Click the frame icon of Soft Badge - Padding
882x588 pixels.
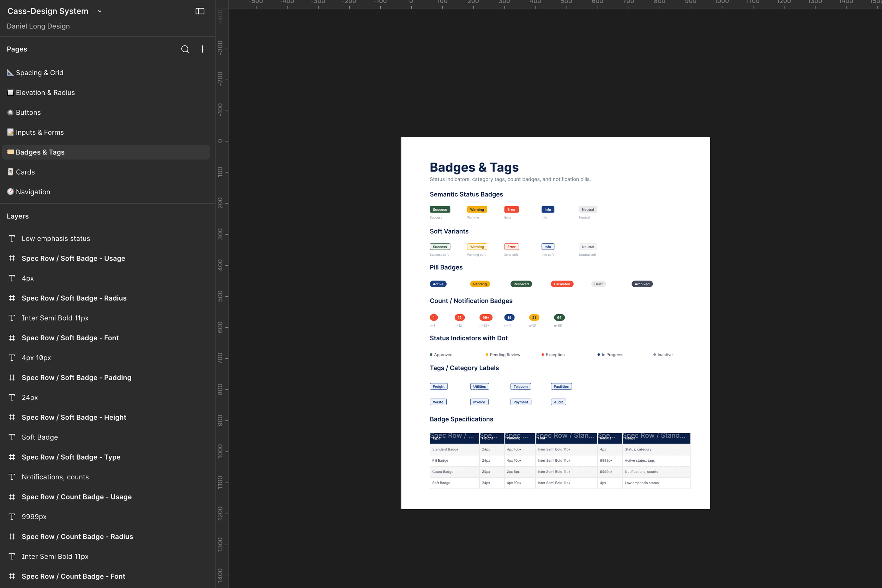[12, 378]
